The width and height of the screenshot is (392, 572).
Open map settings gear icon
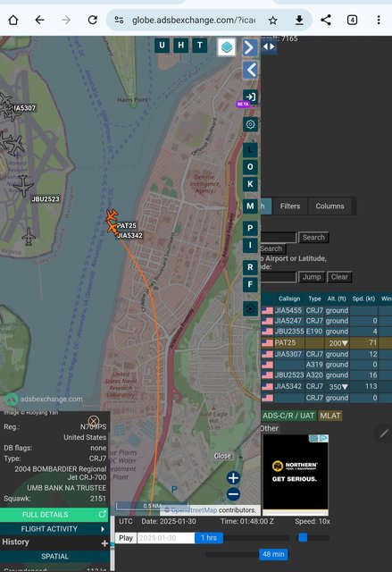point(250,124)
